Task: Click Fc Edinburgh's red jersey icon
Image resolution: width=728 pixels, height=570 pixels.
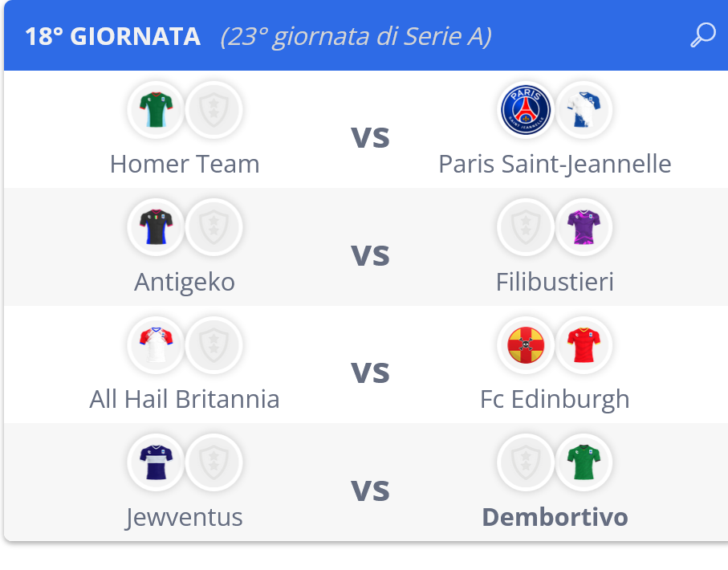Action: (584, 345)
